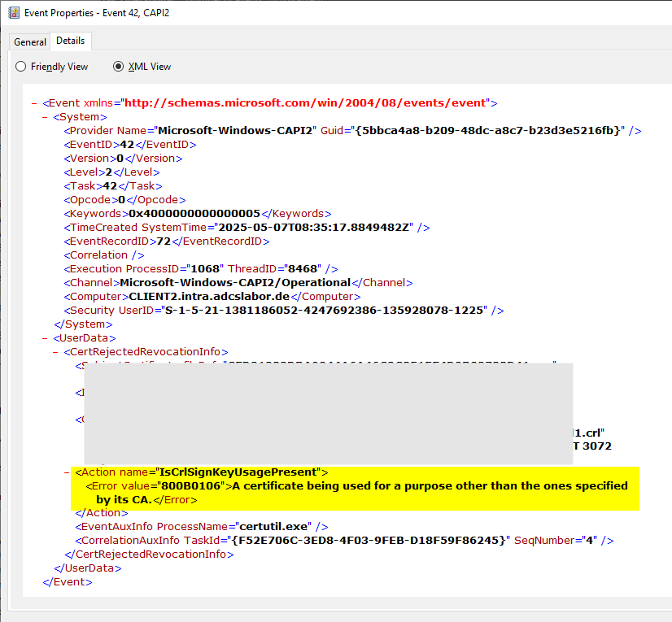Screen dimensions: 672x622
Task: Click the Security UserID SID value
Action: (x=324, y=310)
